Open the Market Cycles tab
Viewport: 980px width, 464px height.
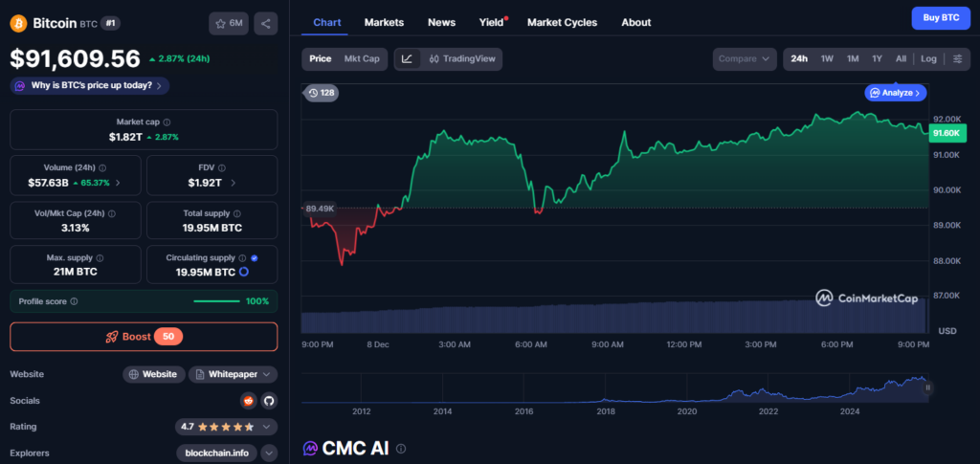pyautogui.click(x=562, y=22)
